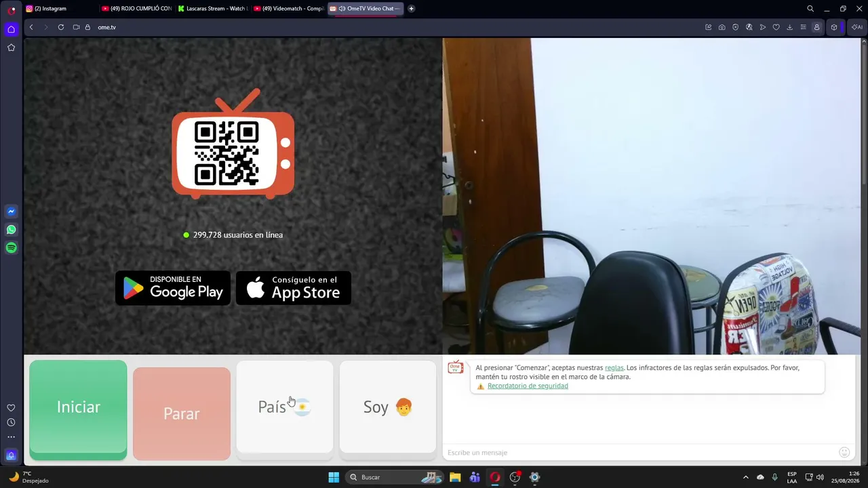The image size is (868, 488).
Task: Open the history clock in sidebar
Action: pos(11,422)
